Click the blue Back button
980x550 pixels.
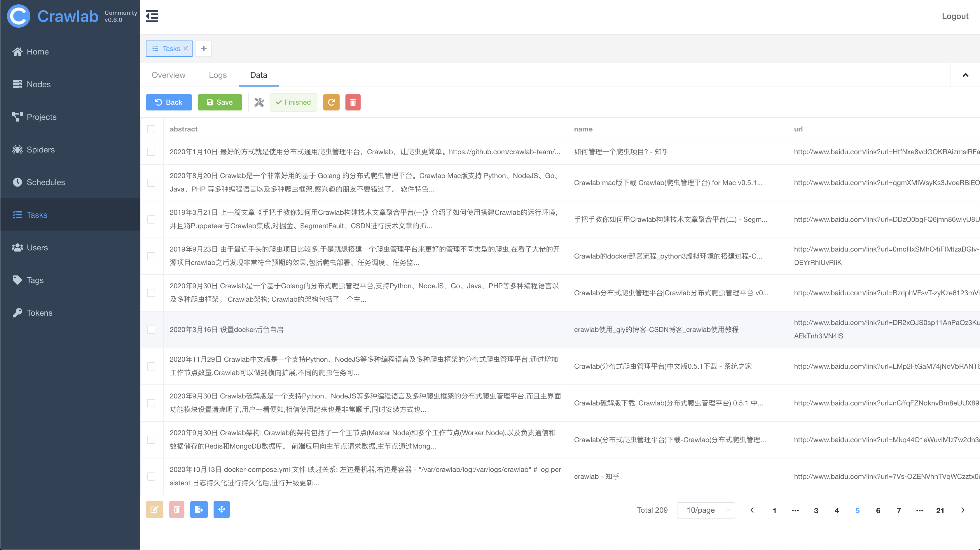click(x=169, y=102)
